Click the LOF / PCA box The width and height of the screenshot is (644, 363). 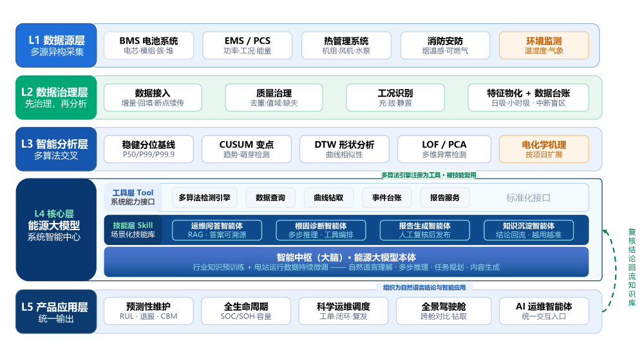coord(444,149)
